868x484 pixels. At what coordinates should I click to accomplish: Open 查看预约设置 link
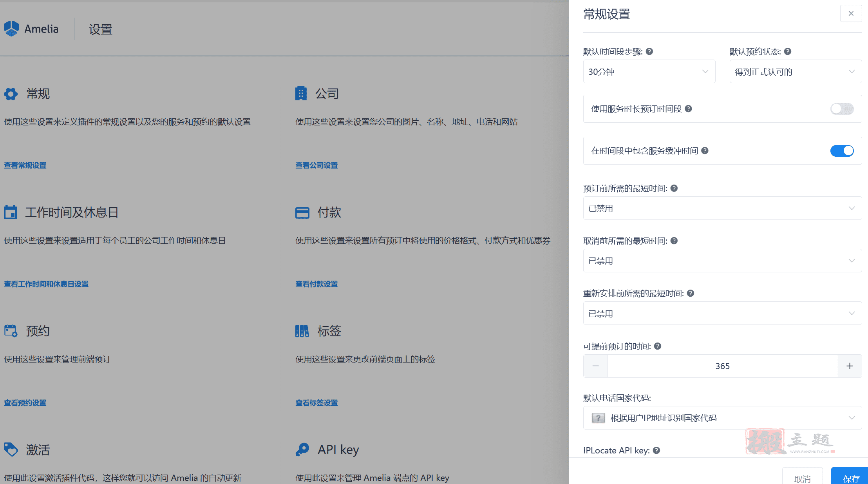(x=25, y=403)
